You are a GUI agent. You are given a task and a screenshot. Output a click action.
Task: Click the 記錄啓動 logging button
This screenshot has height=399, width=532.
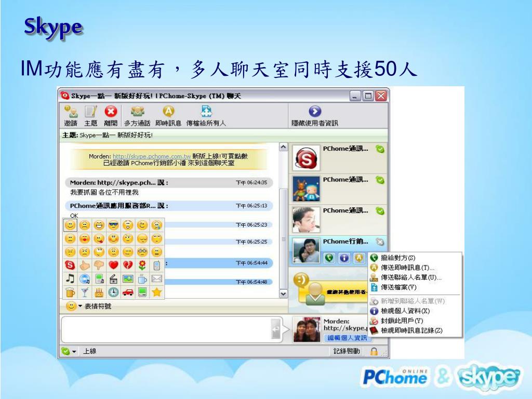(x=347, y=351)
